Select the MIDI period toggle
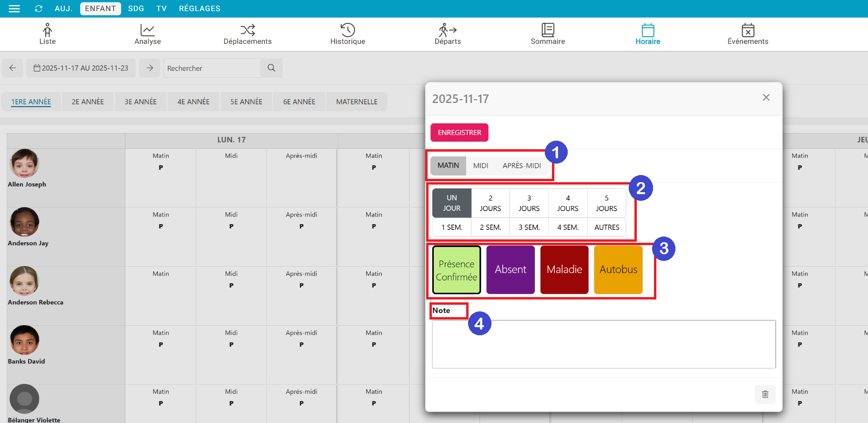This screenshot has height=423, width=868. 480,165
